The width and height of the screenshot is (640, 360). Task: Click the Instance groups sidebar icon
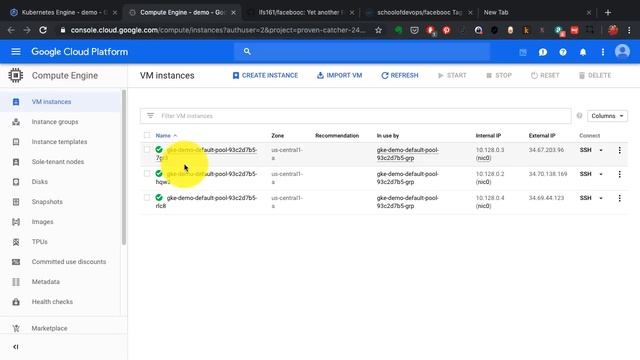[16, 122]
